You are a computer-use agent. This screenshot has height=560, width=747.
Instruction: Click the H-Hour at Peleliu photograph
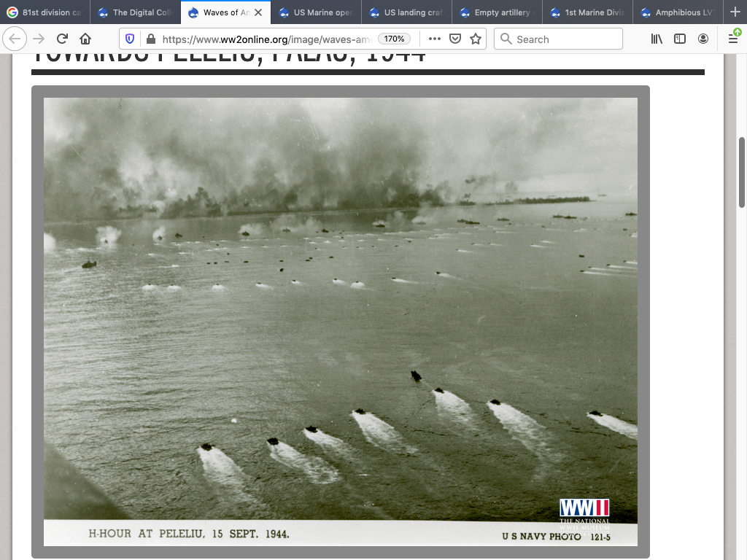tap(340, 321)
